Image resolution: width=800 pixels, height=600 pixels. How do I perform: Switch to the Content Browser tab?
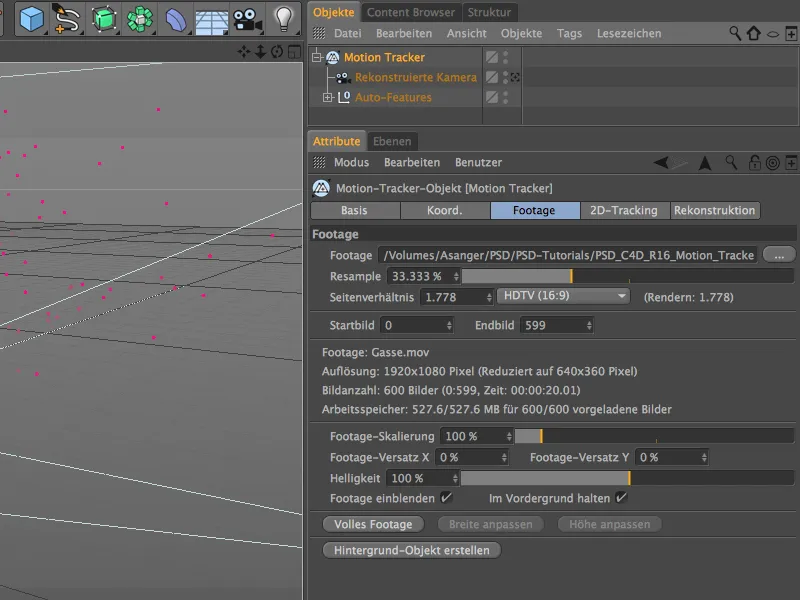pos(411,12)
